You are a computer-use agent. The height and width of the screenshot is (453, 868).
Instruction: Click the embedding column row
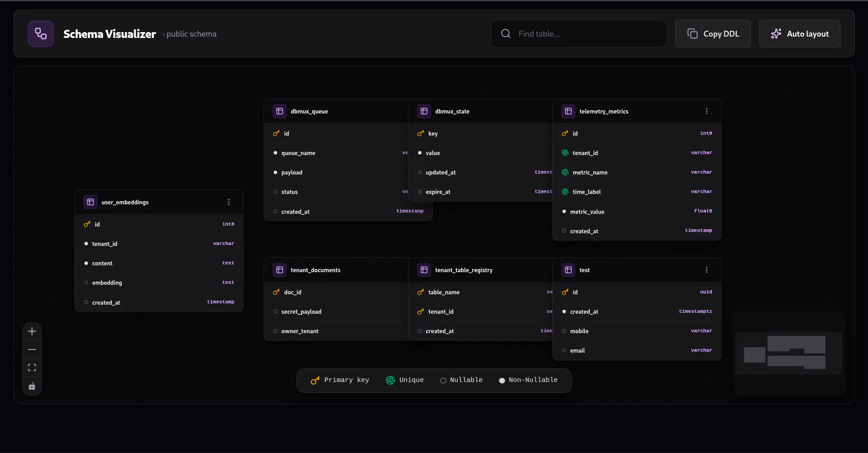point(159,283)
